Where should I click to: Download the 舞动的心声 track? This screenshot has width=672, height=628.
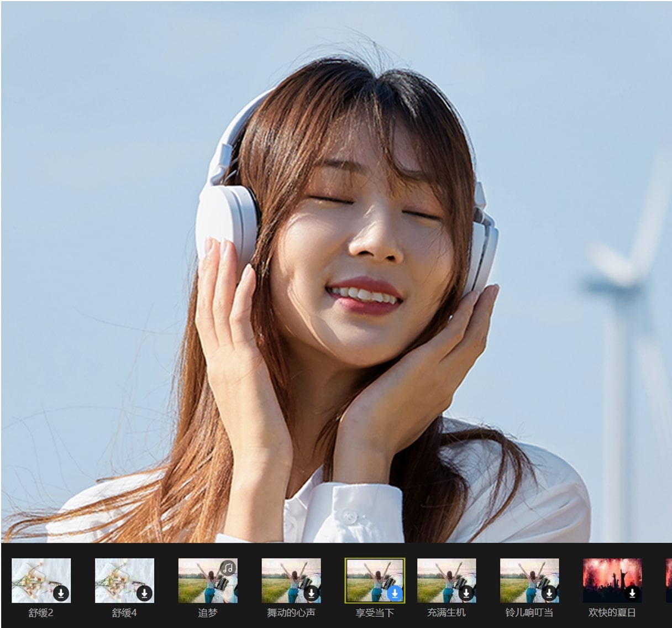point(311,594)
